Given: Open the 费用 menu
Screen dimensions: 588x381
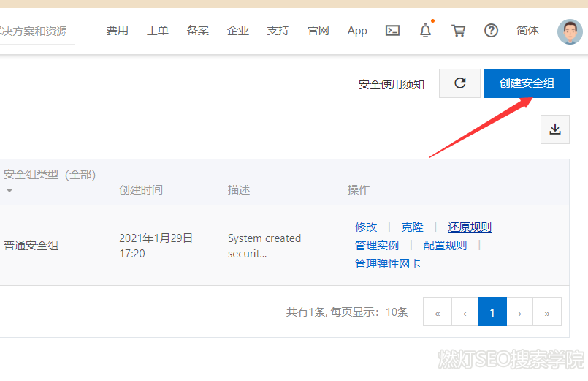Looking at the screenshot, I should tap(117, 31).
